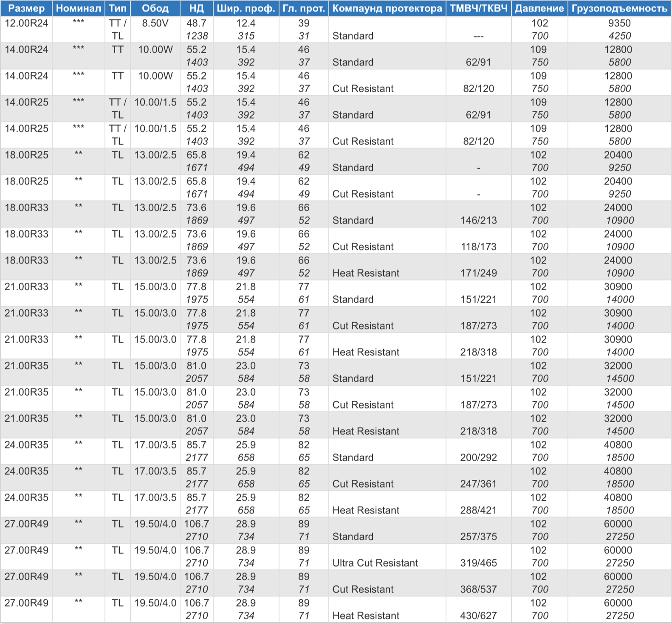The width and height of the screenshot is (672, 624).
Task: Select the Компаунд протектора column header
Action: click(387, 9)
